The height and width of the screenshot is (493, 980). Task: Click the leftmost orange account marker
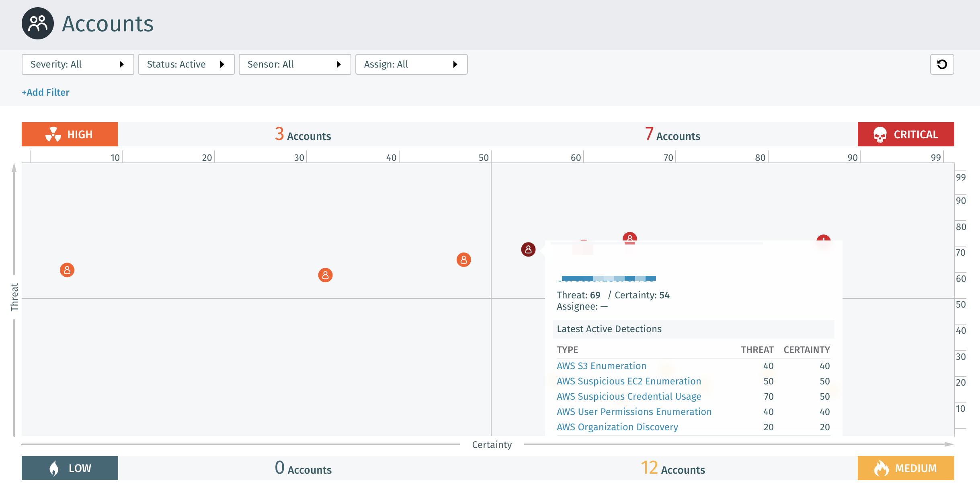[x=67, y=270]
